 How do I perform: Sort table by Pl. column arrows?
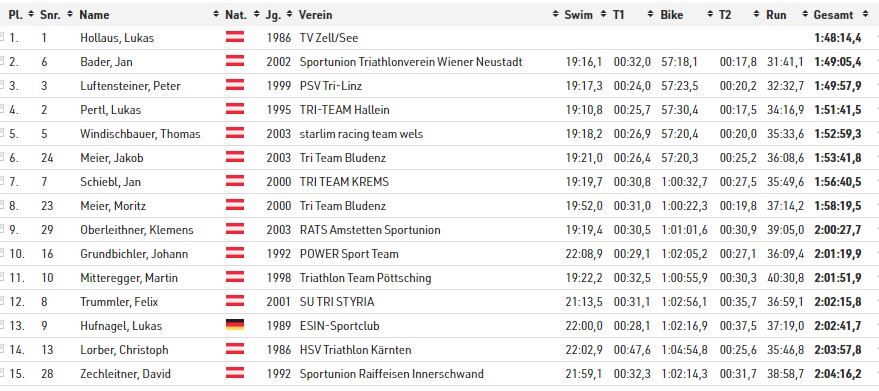(x=31, y=15)
